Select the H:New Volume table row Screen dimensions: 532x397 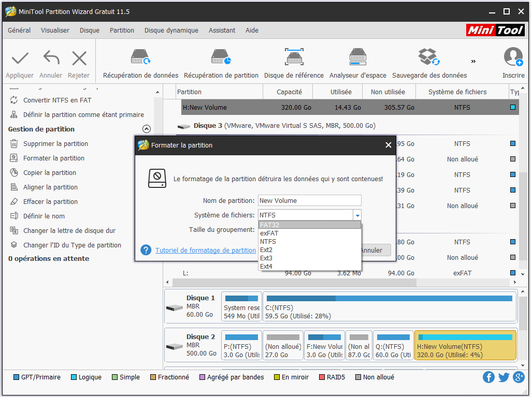tap(350, 108)
